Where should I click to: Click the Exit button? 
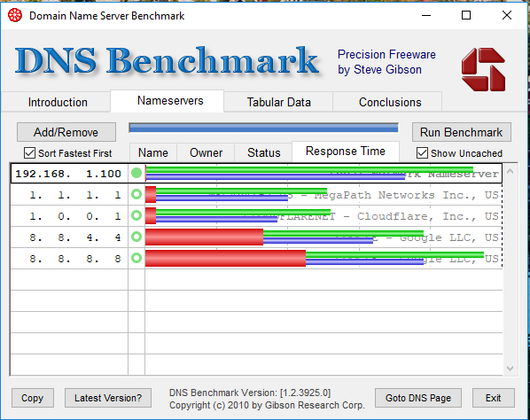tap(493, 398)
